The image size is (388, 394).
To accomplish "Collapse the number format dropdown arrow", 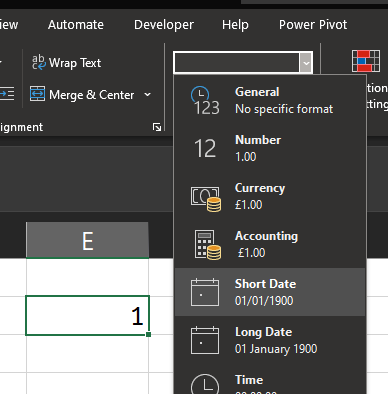I will pos(306,62).
